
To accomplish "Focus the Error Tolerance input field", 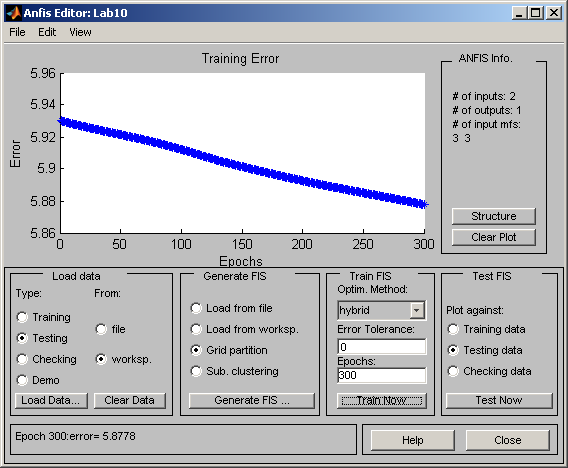I will (x=382, y=347).
